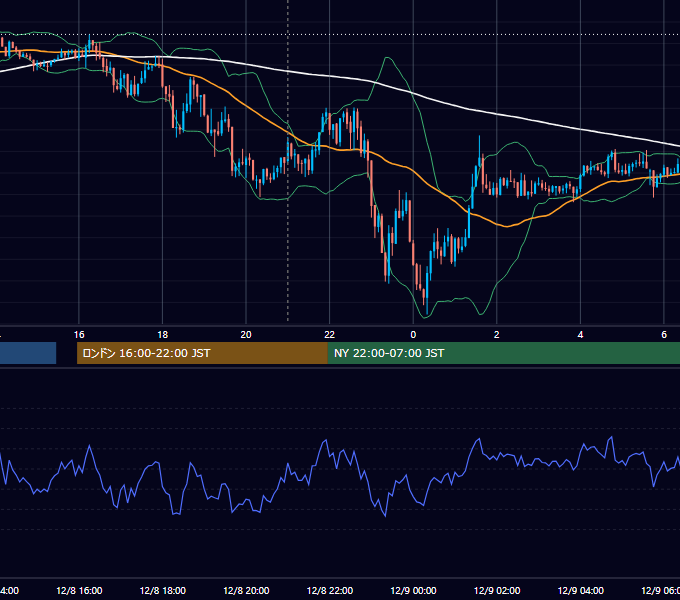Screen dimensions: 680x600
Task: Click the 12/9 00:00 date label
Action: point(413,590)
